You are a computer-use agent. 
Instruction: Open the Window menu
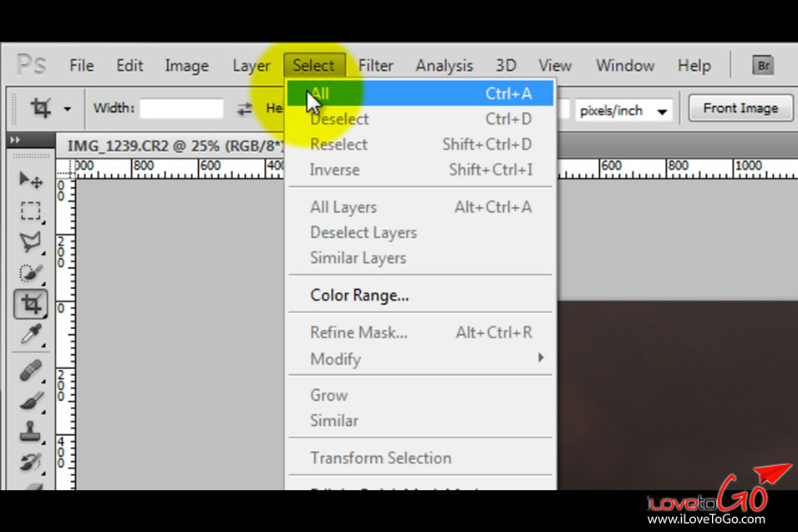pos(625,66)
